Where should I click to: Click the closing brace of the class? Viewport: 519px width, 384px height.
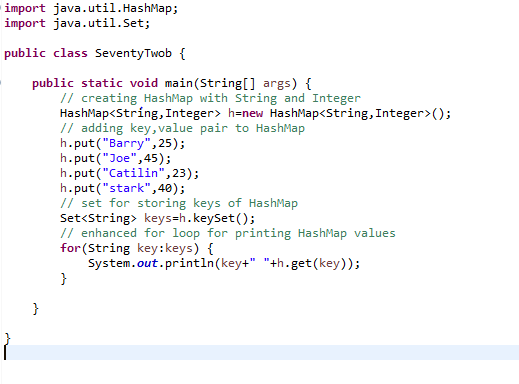(8, 338)
